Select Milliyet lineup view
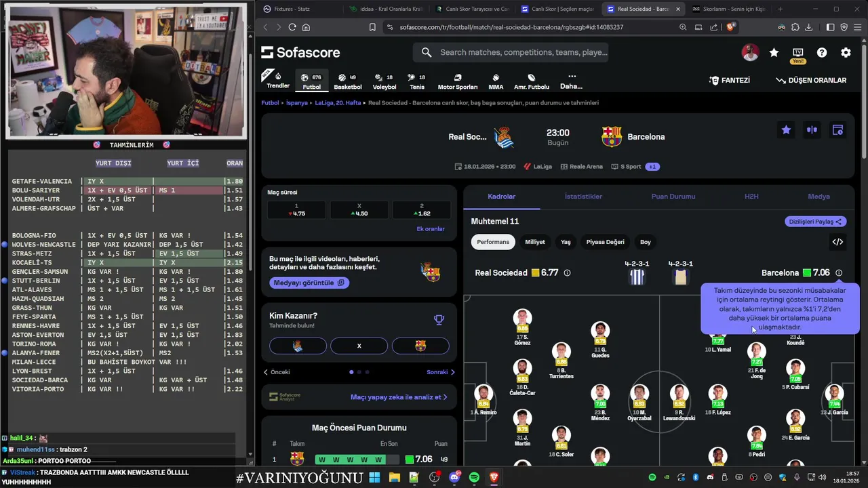Image resolution: width=868 pixels, height=488 pixels. click(x=535, y=242)
